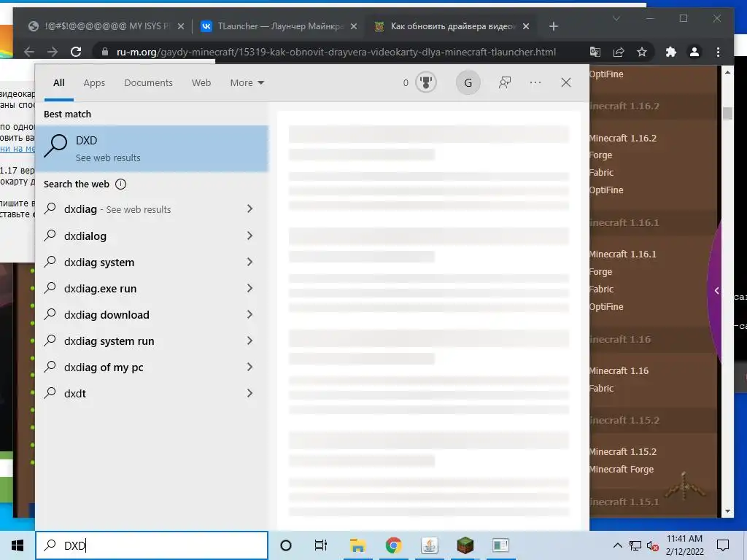Expand the arrow beside dxdiag of my pc
747x560 pixels.
(249, 366)
